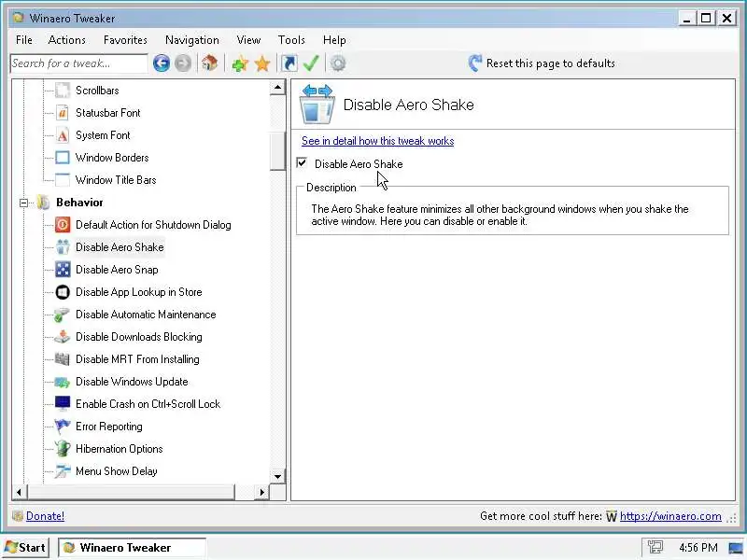Screen dimensions: 747x560
Task: Click the Disable Windows Update icon
Action: click(63, 382)
